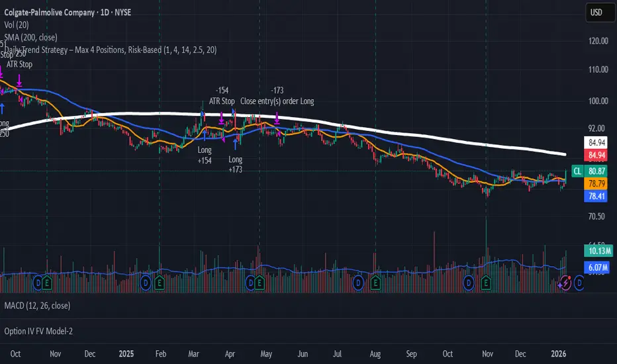Viewport: 617px width, 364px height.
Task: Click the MACD (12, 26, close) pane label
Action: tap(37, 306)
